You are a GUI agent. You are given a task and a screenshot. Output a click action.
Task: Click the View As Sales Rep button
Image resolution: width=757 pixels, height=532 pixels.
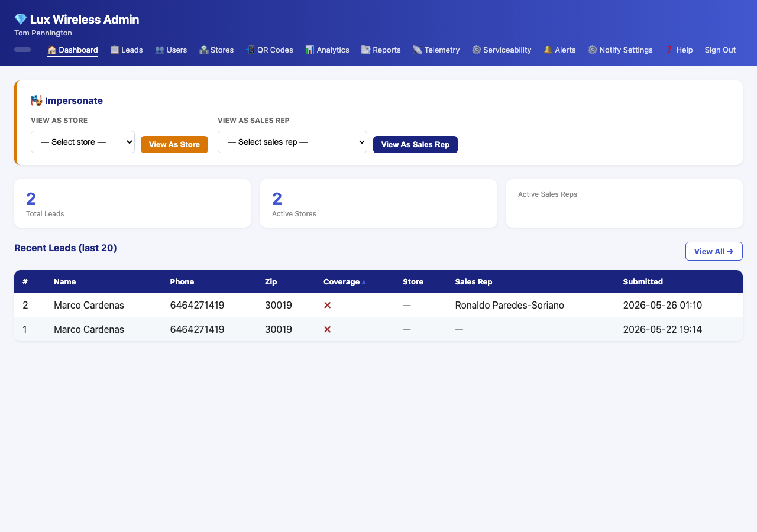tap(415, 144)
